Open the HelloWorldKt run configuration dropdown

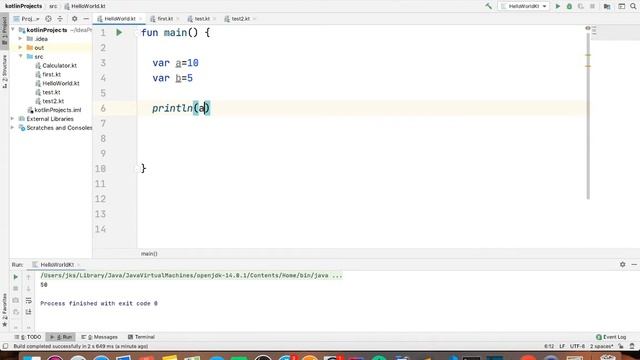coord(524,6)
